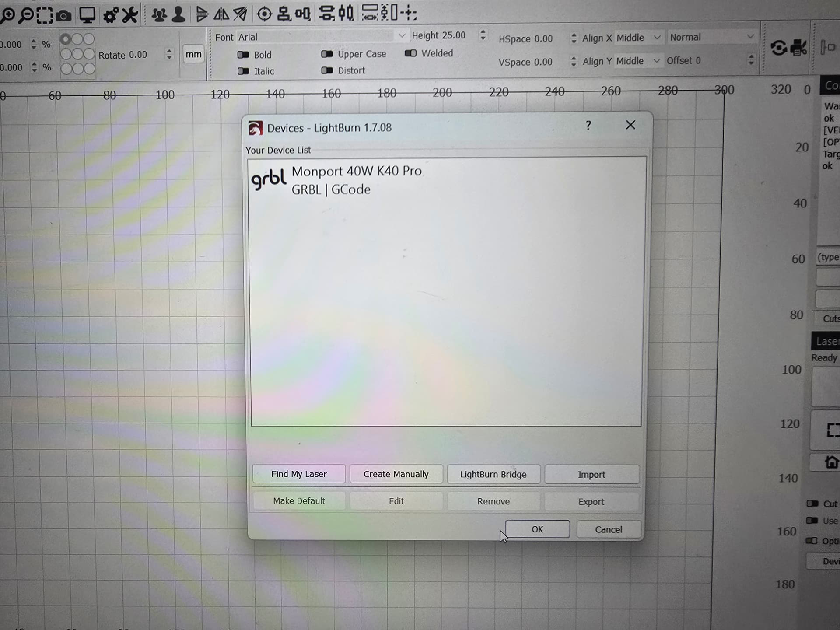Viewport: 840px width, 630px height.
Task: Click the Zoom In magnifier icon
Action: pyautogui.click(x=8, y=15)
